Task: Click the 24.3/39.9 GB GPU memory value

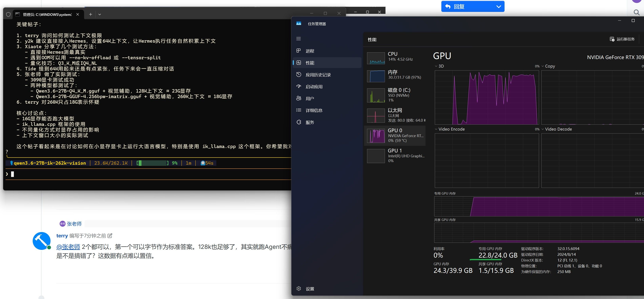Action: (453, 270)
